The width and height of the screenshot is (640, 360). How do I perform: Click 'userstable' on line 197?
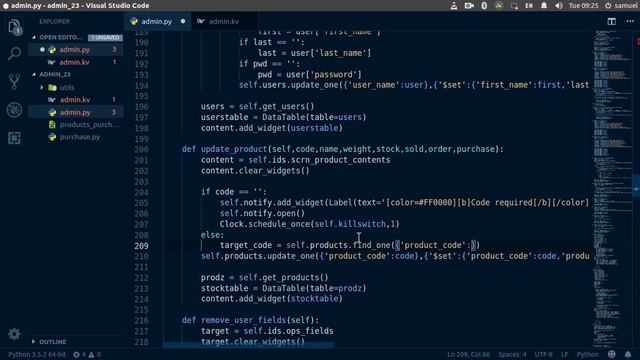(224, 117)
